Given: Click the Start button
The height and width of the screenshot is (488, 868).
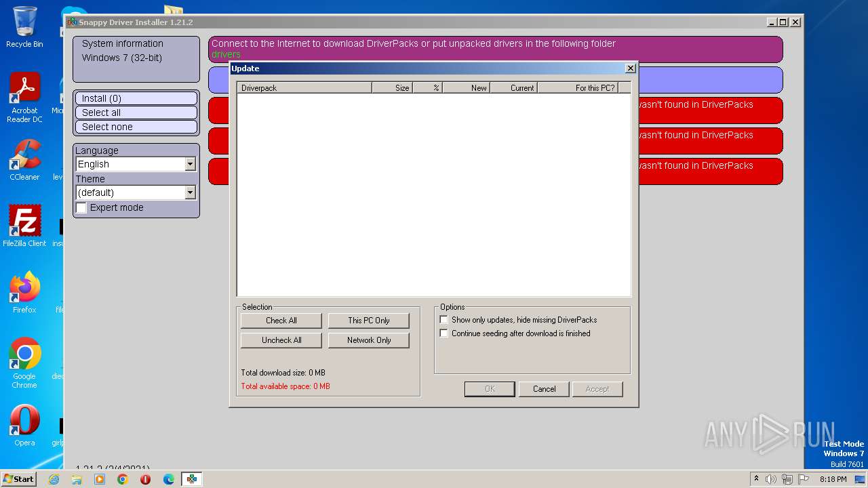Looking at the screenshot, I should point(19,479).
